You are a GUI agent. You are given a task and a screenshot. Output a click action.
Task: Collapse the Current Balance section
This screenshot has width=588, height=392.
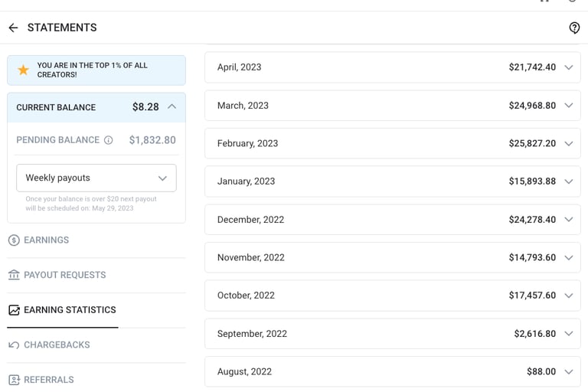click(171, 107)
